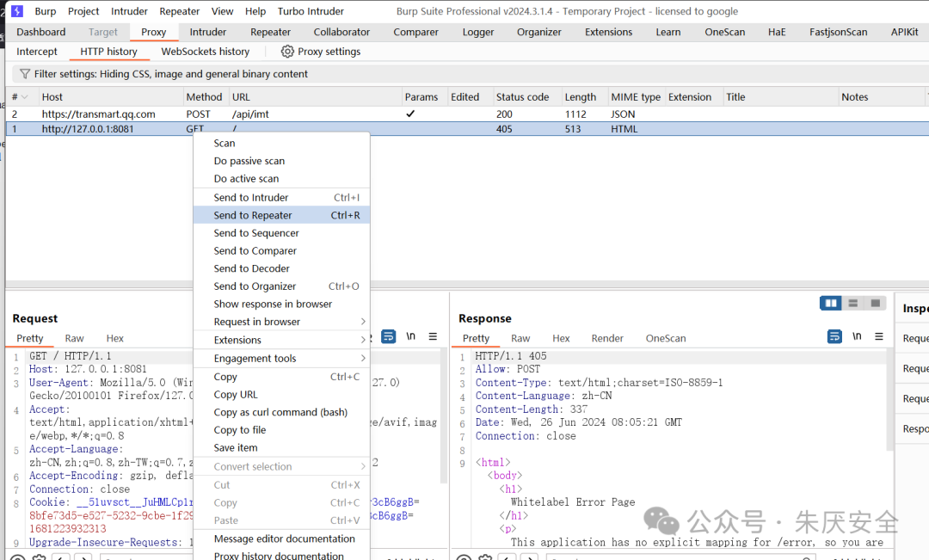Toggle word wrap in the Request editor

point(388,336)
